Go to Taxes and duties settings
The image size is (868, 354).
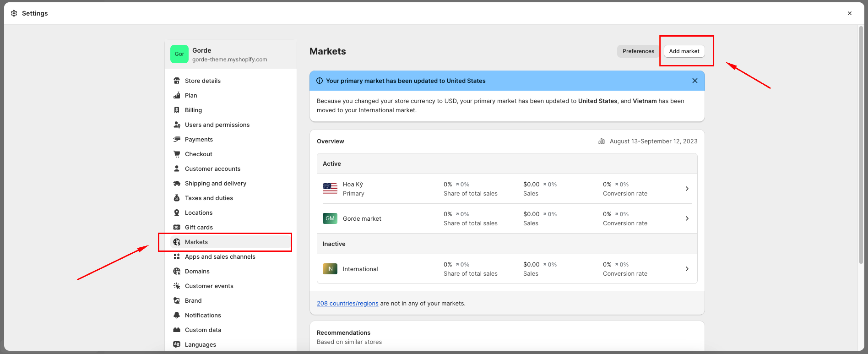[209, 198]
